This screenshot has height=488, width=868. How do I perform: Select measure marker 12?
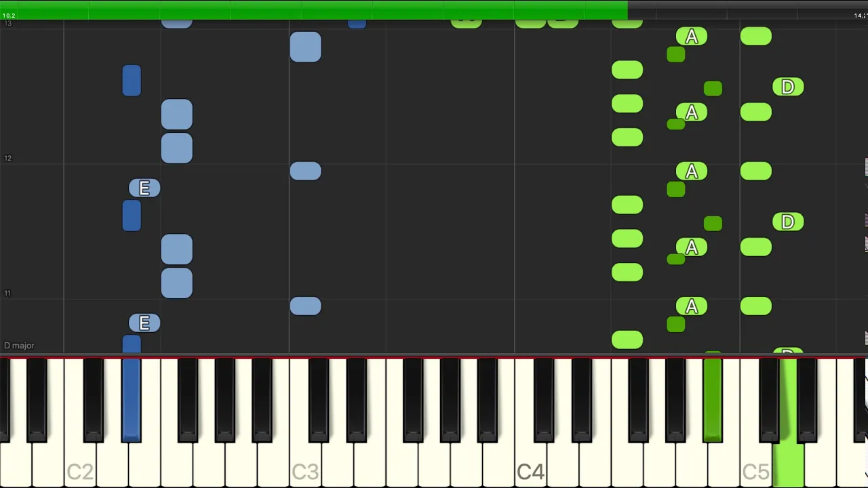coord(7,158)
